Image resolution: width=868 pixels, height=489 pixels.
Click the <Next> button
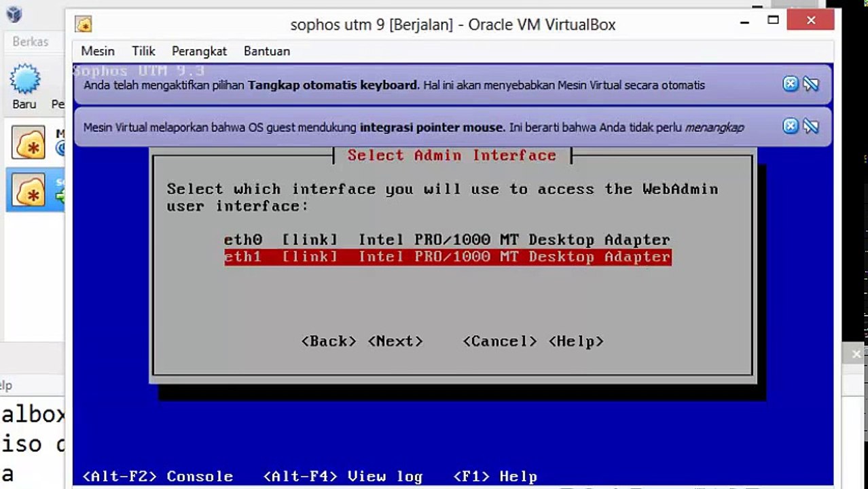coord(395,341)
